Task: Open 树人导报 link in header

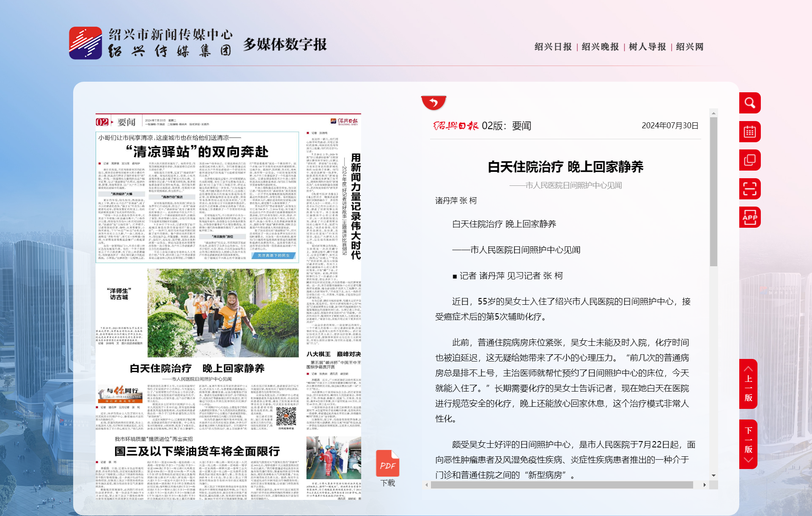Action: tap(647, 47)
